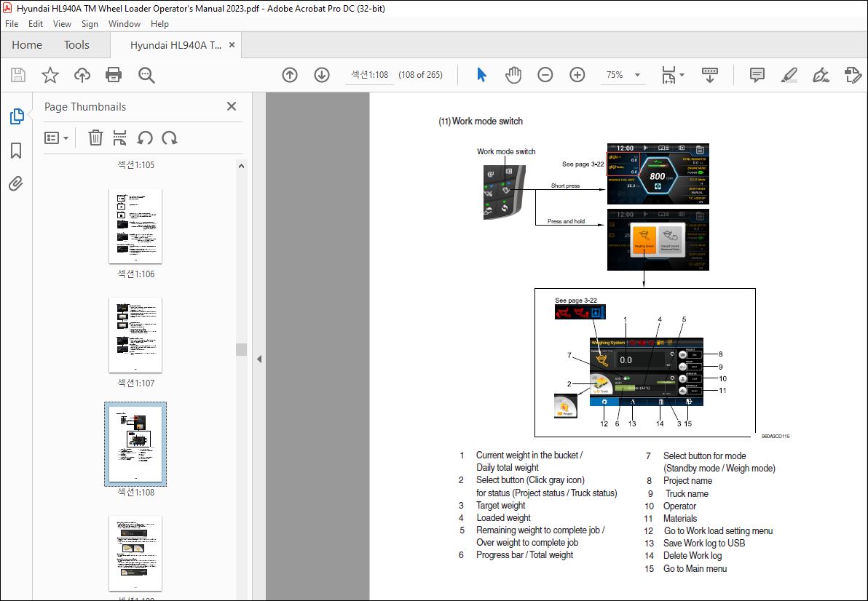This screenshot has width=868, height=601.
Task: Switch to the Tools tab
Action: (76, 45)
